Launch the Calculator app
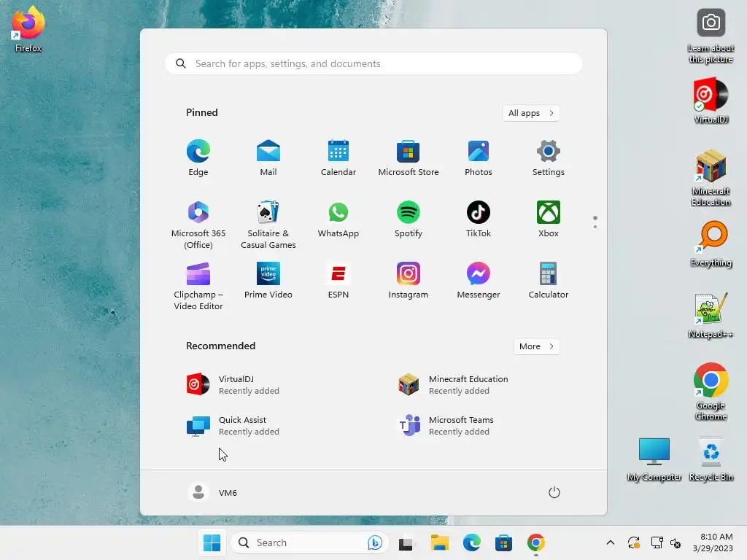This screenshot has width=747, height=560. tap(549, 281)
